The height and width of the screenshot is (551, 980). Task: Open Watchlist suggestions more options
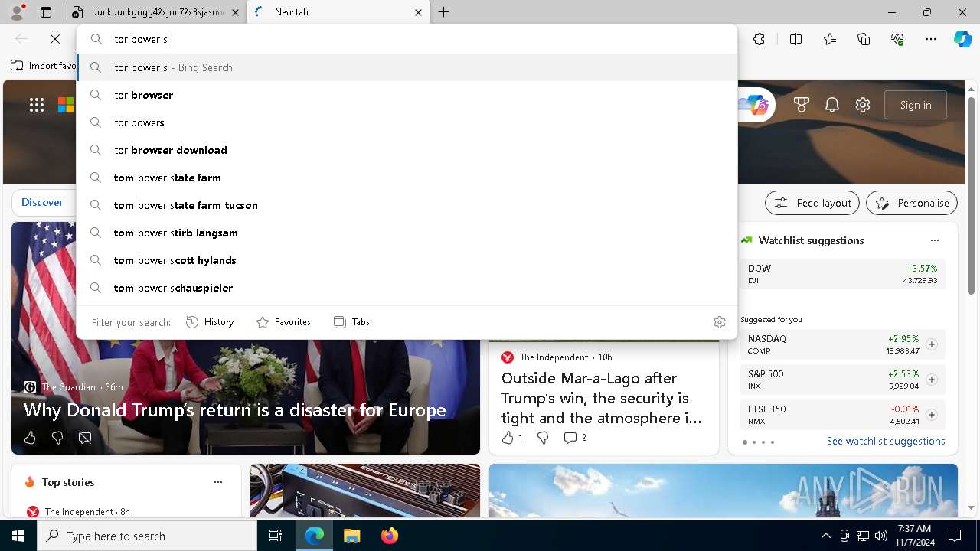point(935,240)
